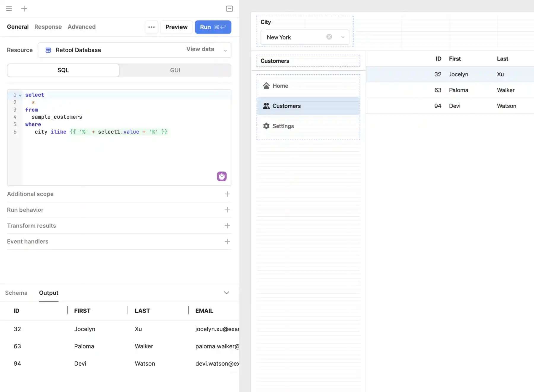This screenshot has width=534, height=392.
Task: Collapse the output panel chevron
Action: [227, 293]
